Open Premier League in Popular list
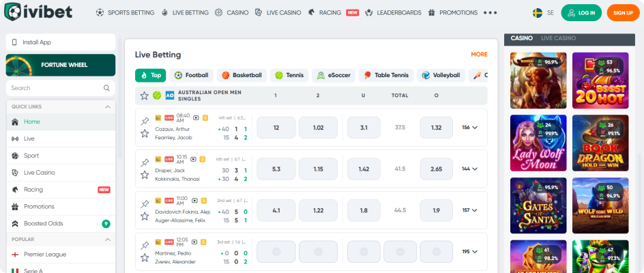Screen dimensions: 644x273 pyautogui.click(x=61, y=255)
